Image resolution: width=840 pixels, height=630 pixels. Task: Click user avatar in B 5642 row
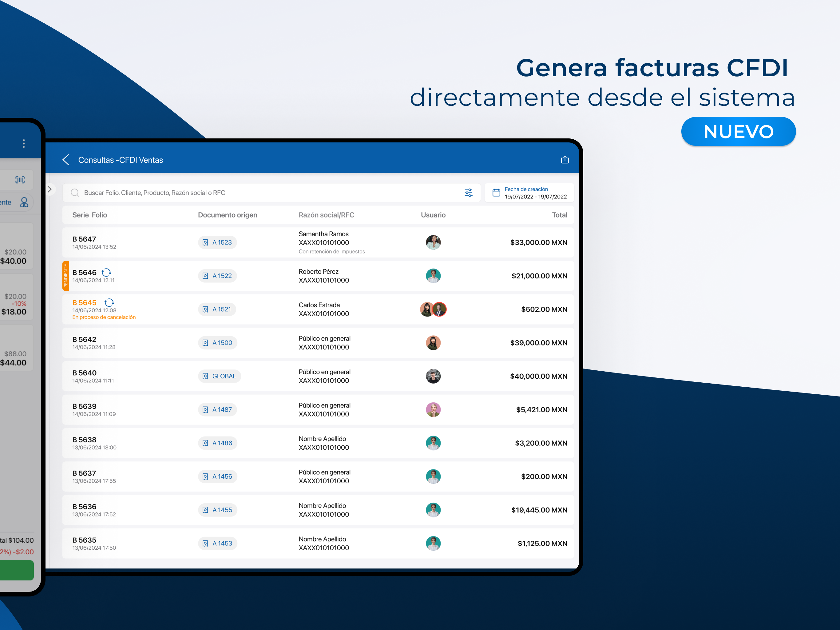click(x=433, y=343)
